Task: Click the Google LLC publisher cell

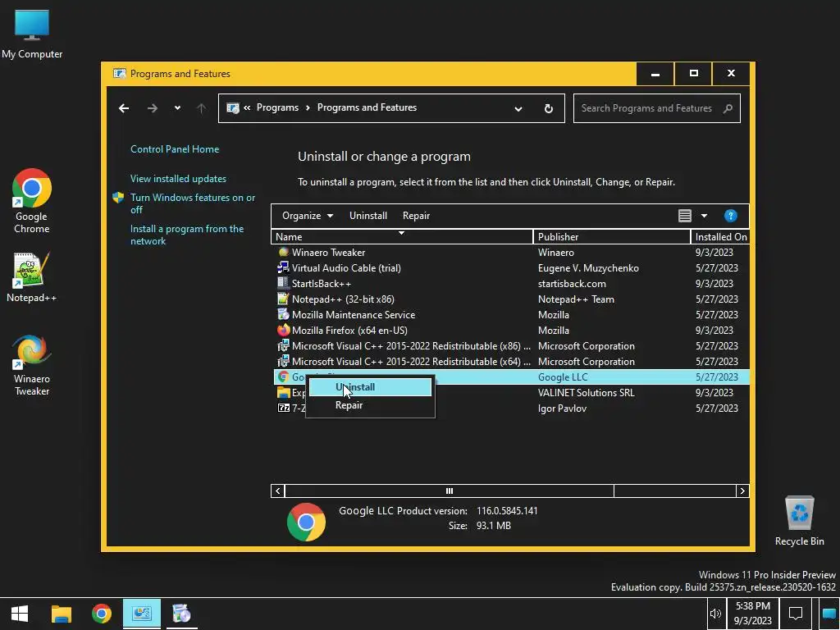Action: click(563, 377)
